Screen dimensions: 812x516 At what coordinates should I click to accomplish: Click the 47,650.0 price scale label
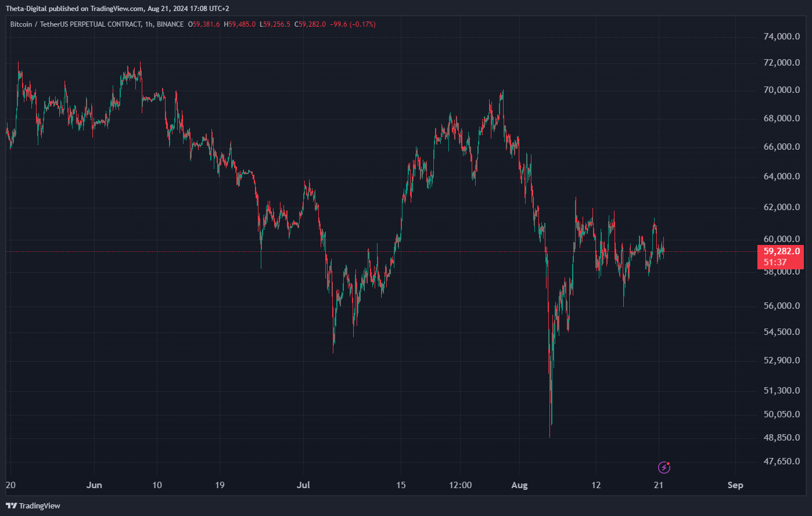coord(781,461)
